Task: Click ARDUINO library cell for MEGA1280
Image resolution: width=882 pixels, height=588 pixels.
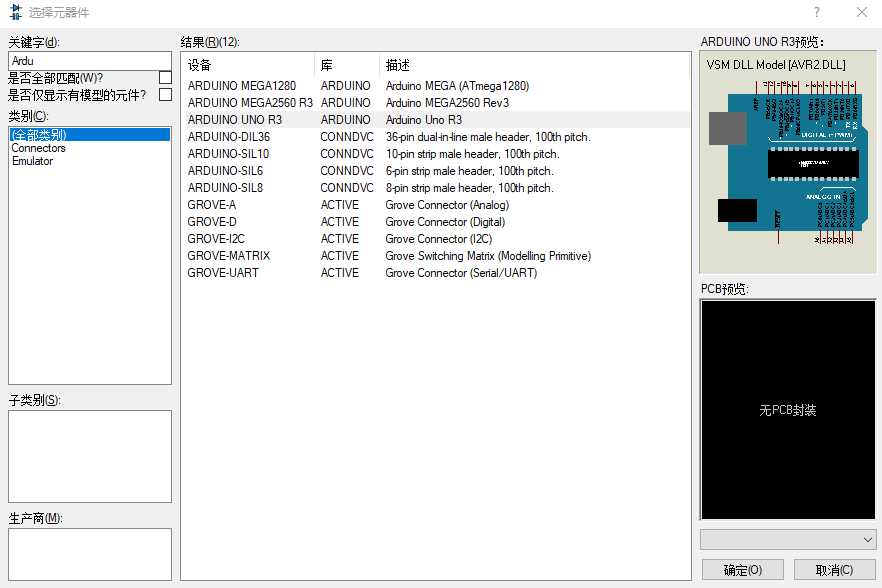Action: pyautogui.click(x=345, y=86)
